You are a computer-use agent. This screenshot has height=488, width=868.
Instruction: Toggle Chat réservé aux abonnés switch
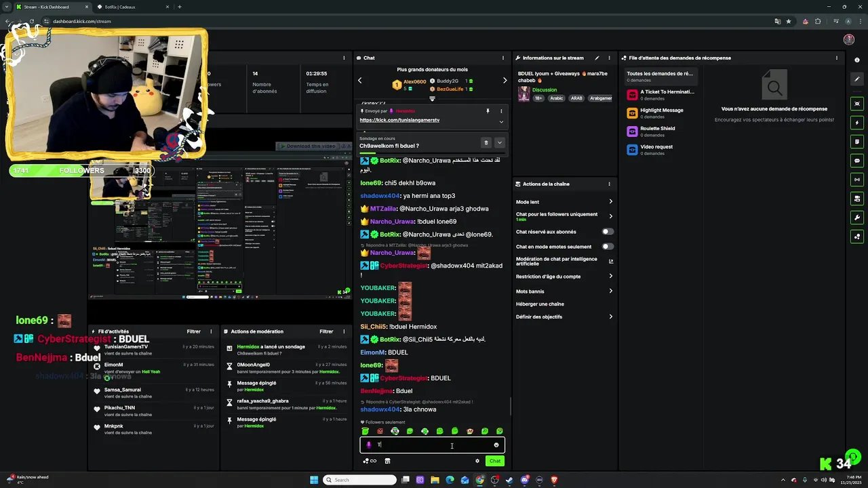(x=608, y=232)
